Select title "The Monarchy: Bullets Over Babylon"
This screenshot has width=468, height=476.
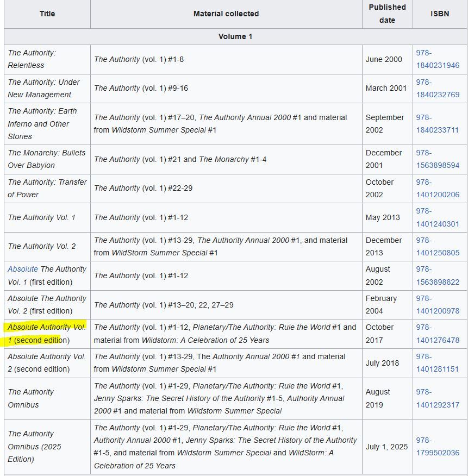click(46, 159)
